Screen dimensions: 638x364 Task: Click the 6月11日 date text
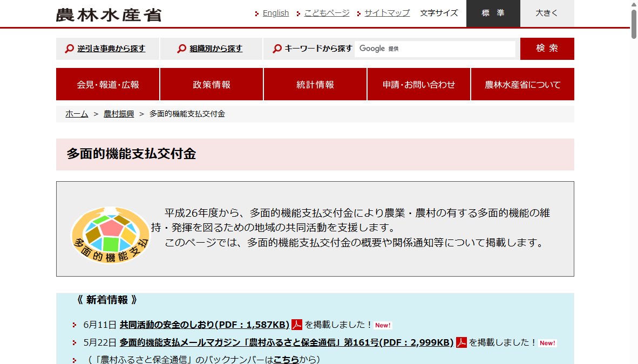point(100,325)
